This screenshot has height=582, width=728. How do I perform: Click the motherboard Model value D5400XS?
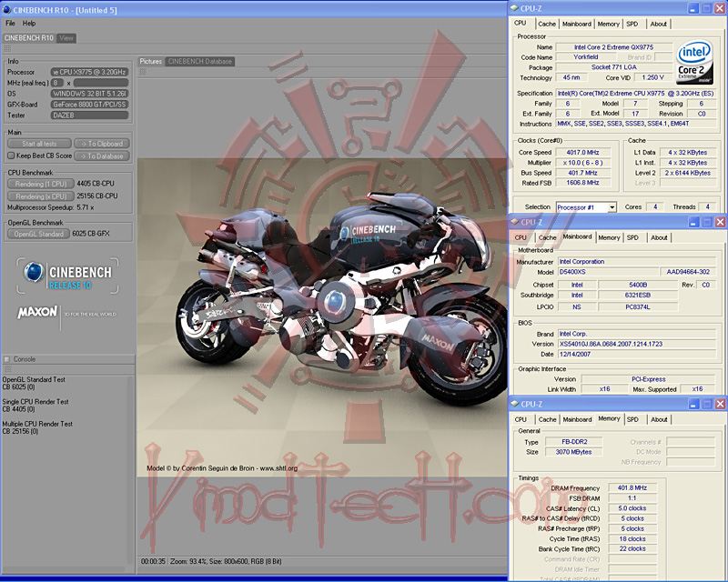pyautogui.click(x=608, y=272)
